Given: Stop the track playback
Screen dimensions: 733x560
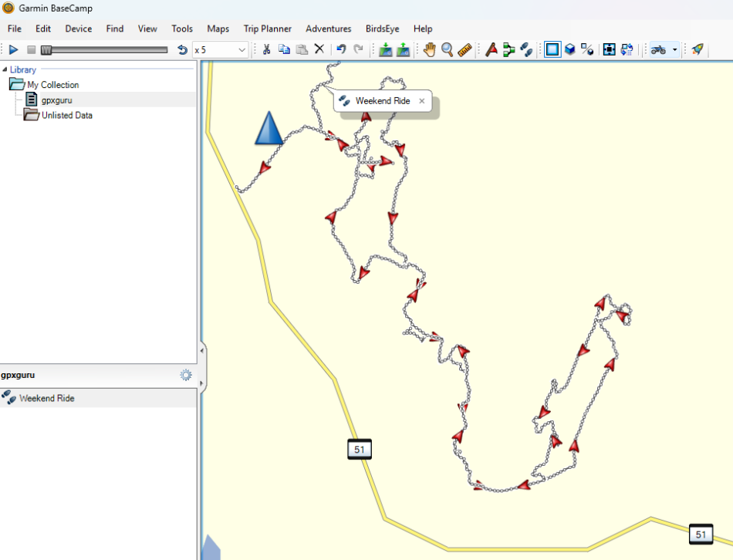Looking at the screenshot, I should pyautogui.click(x=32, y=49).
